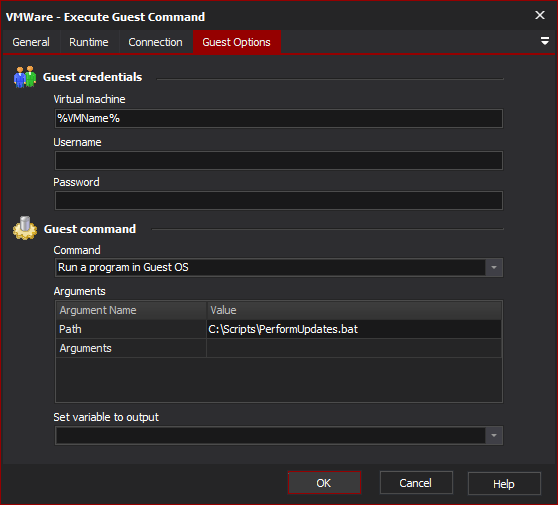Select the Arguments row name cell

coord(131,348)
